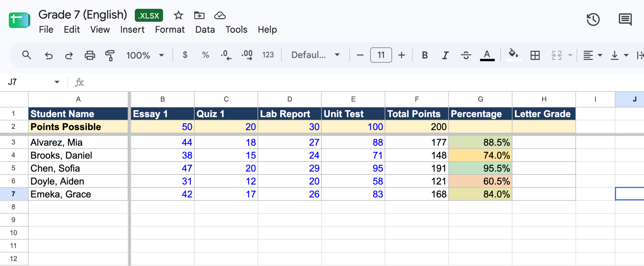Toggle strikethrough formatting
This screenshot has height=266, width=644.
click(x=466, y=55)
